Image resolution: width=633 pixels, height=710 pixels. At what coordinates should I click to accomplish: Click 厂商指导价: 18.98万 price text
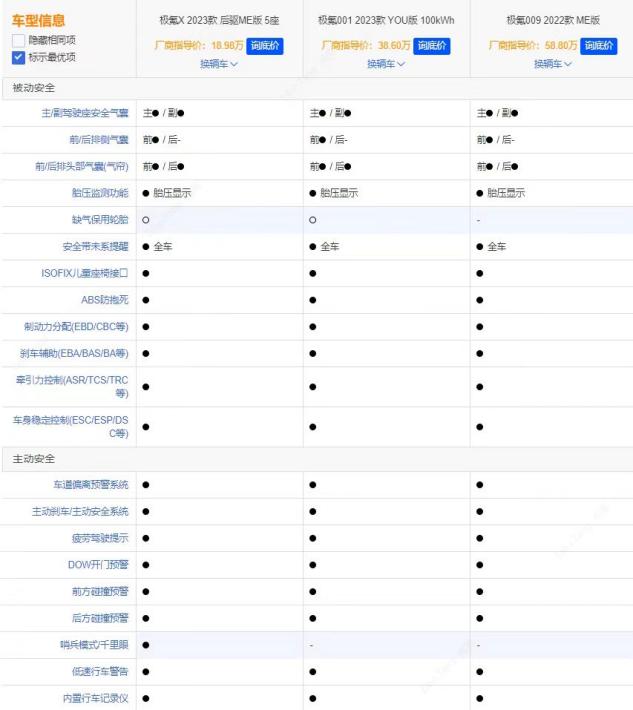[199, 46]
